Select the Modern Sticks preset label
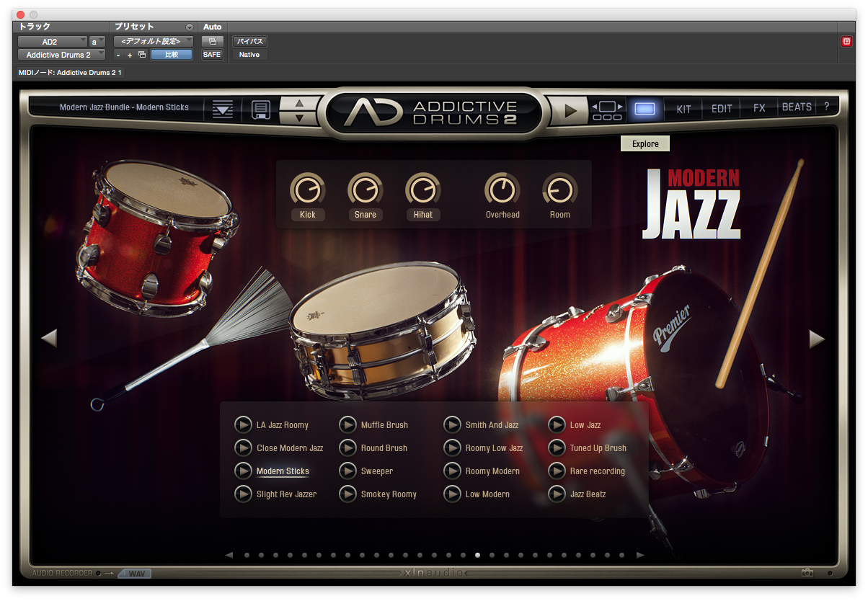Screen dimensions: 868x601 coord(283,471)
